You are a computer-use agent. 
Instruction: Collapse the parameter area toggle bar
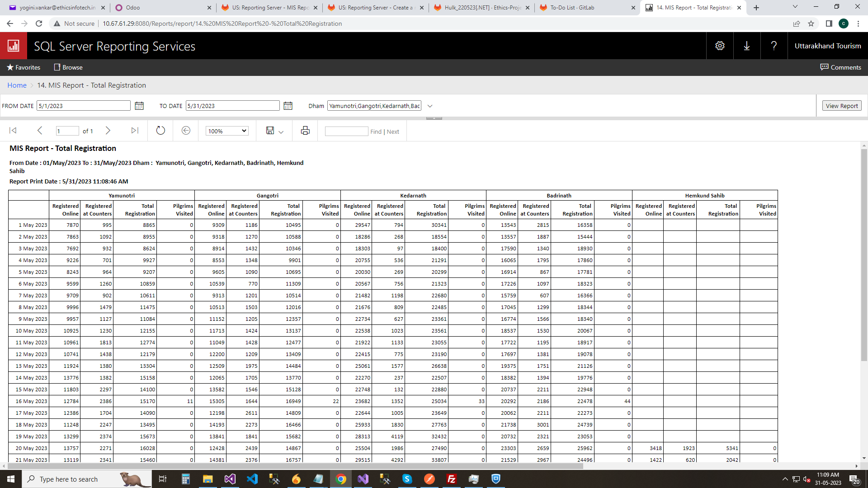point(434,118)
